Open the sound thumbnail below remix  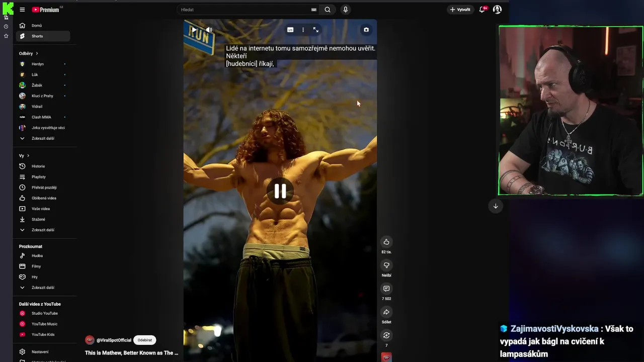pyautogui.click(x=386, y=357)
